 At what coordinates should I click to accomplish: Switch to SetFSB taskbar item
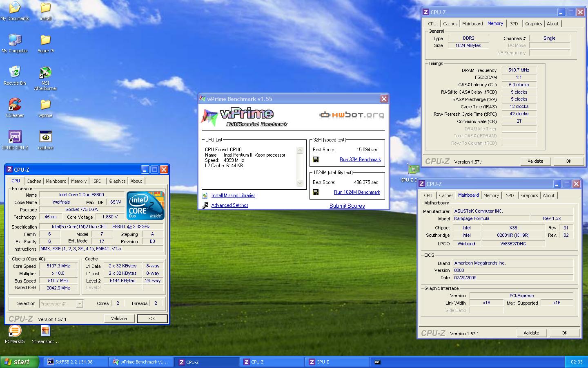(x=76, y=362)
